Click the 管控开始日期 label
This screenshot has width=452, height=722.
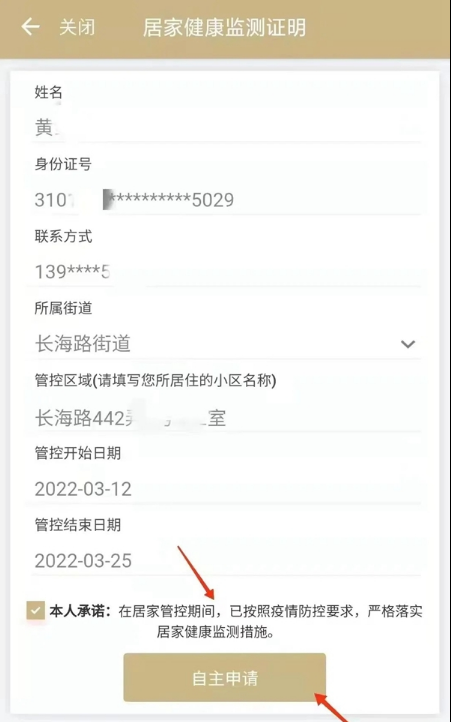coord(78,453)
